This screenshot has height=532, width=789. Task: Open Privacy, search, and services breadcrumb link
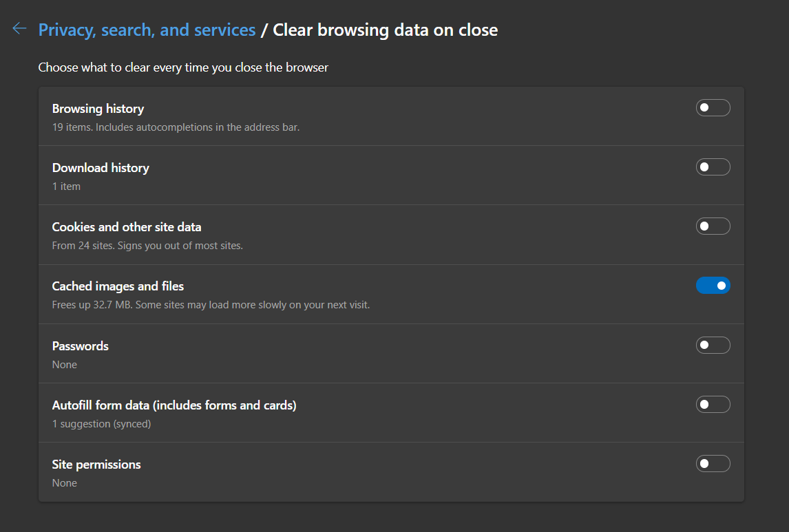(x=147, y=30)
